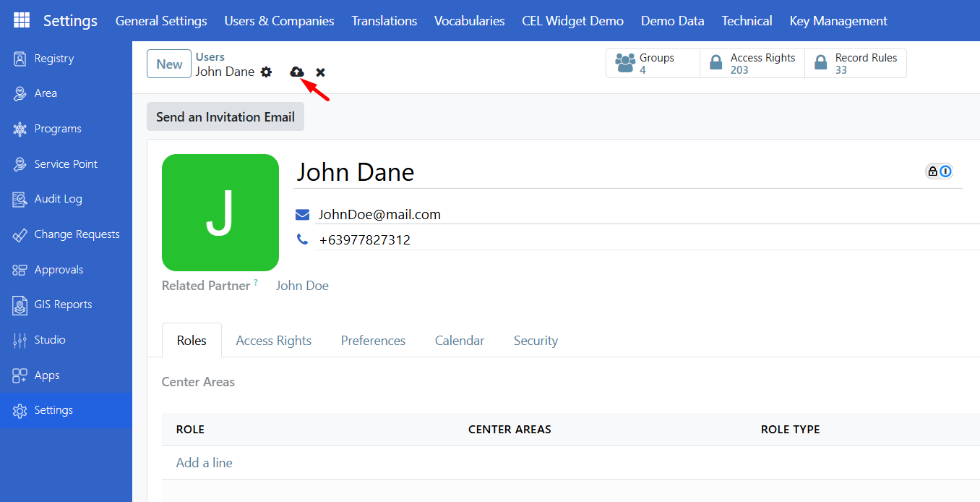Open the Users & Companies menu
This screenshot has height=502, width=980.
click(279, 21)
